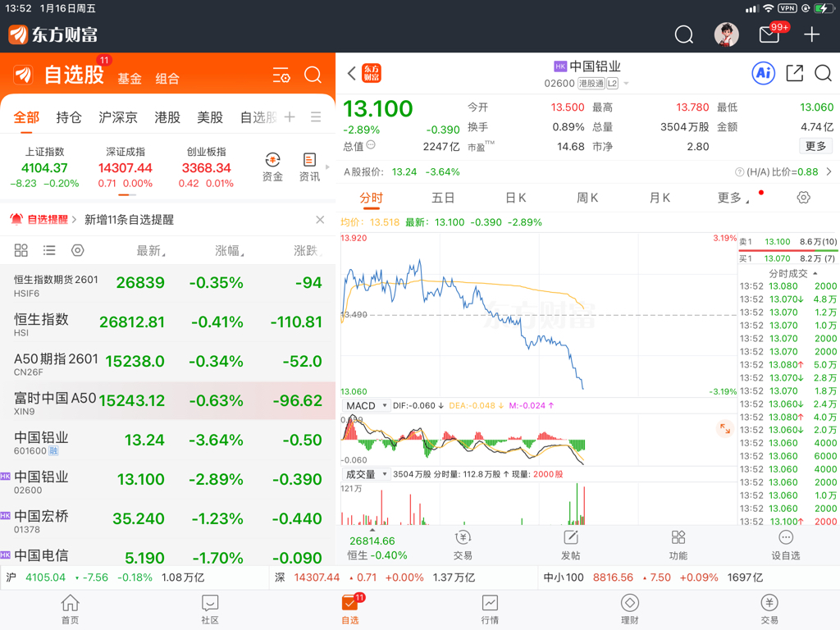
Task: Select the 月K chart period
Action: (660, 198)
